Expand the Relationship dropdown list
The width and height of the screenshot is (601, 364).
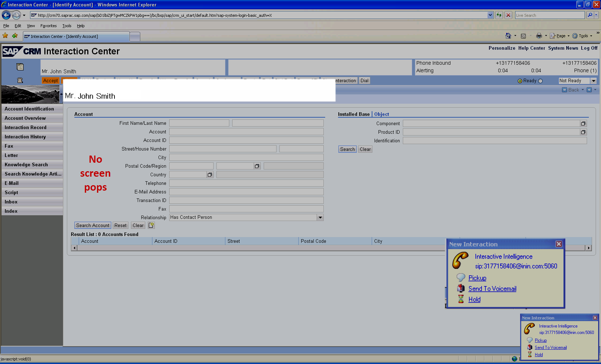tap(320, 217)
